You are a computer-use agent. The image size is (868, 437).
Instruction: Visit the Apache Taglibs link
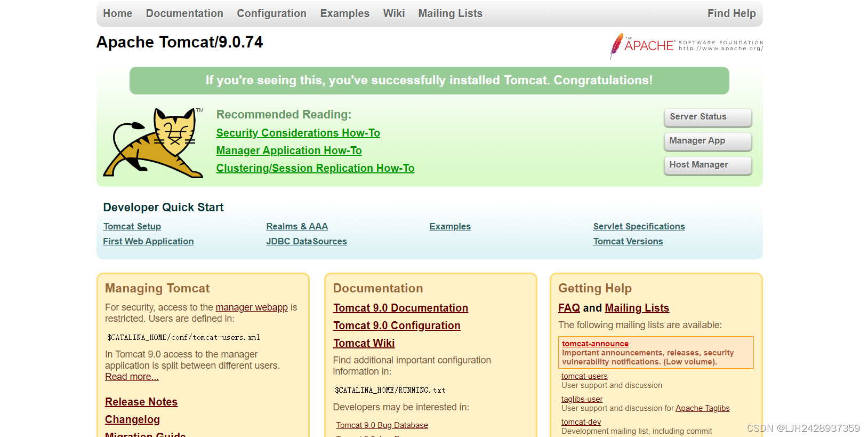[x=702, y=408]
